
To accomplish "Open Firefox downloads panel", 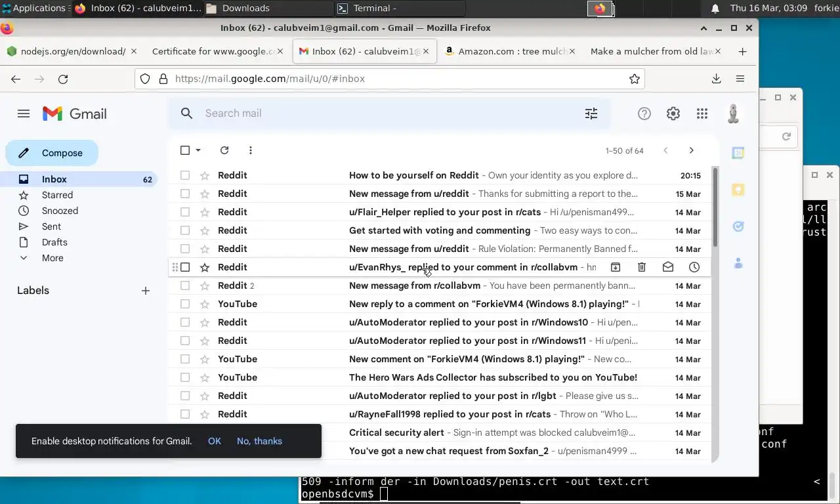I will coord(717,79).
